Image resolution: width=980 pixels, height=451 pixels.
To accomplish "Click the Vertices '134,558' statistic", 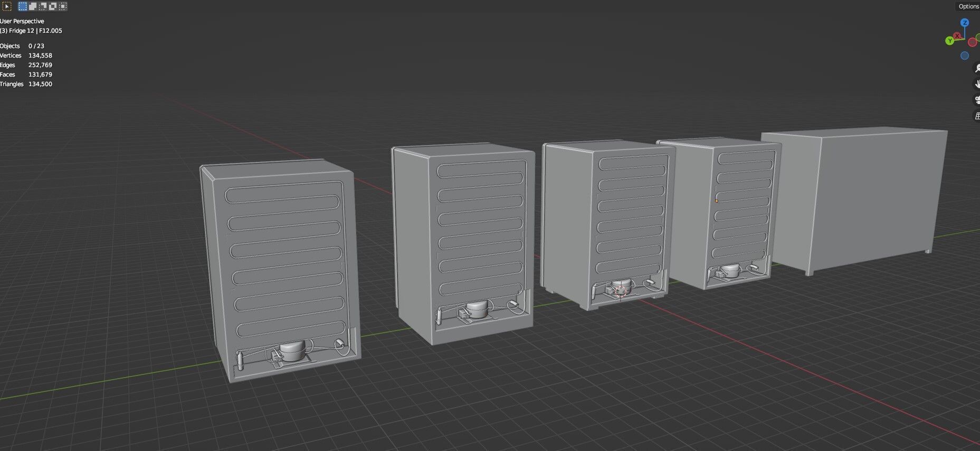I will tap(40, 55).
